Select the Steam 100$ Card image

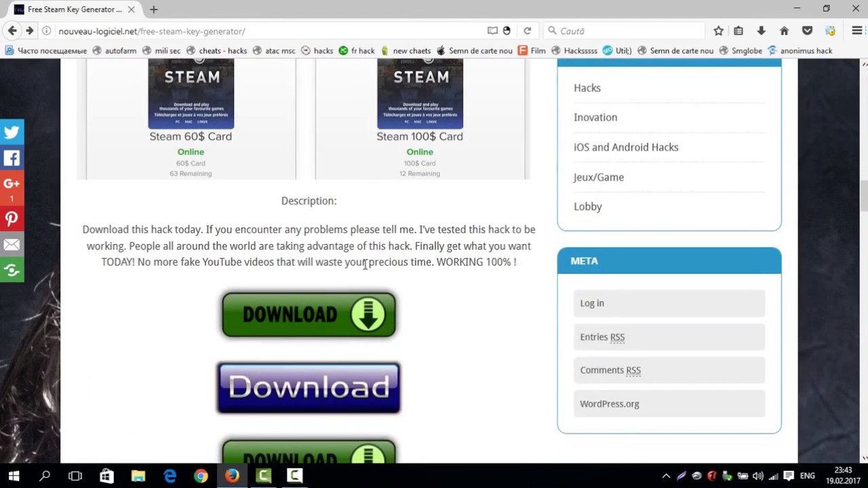[420, 94]
